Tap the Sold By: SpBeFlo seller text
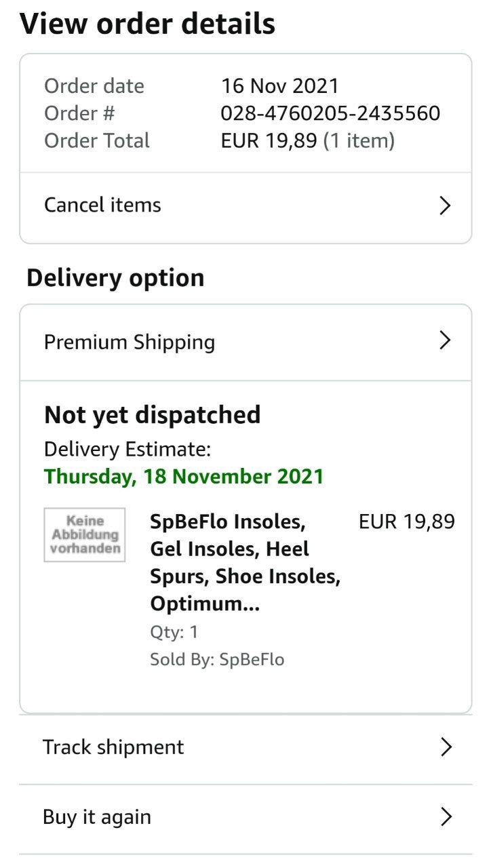 pos(217,660)
